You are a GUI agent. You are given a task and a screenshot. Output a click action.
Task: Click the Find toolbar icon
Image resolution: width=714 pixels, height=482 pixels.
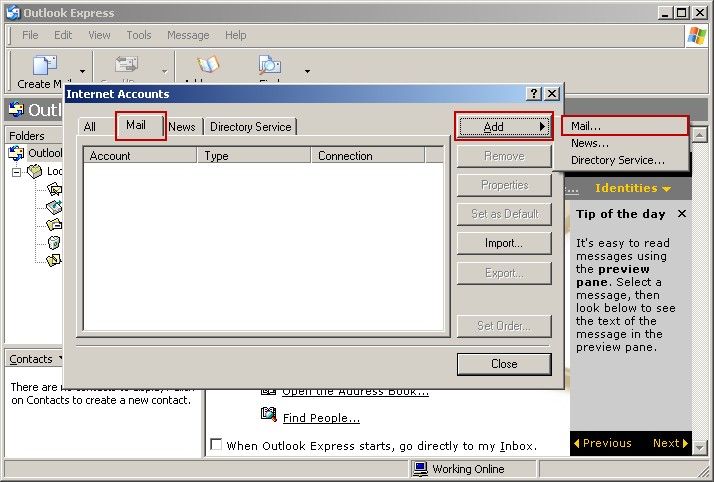(270, 65)
